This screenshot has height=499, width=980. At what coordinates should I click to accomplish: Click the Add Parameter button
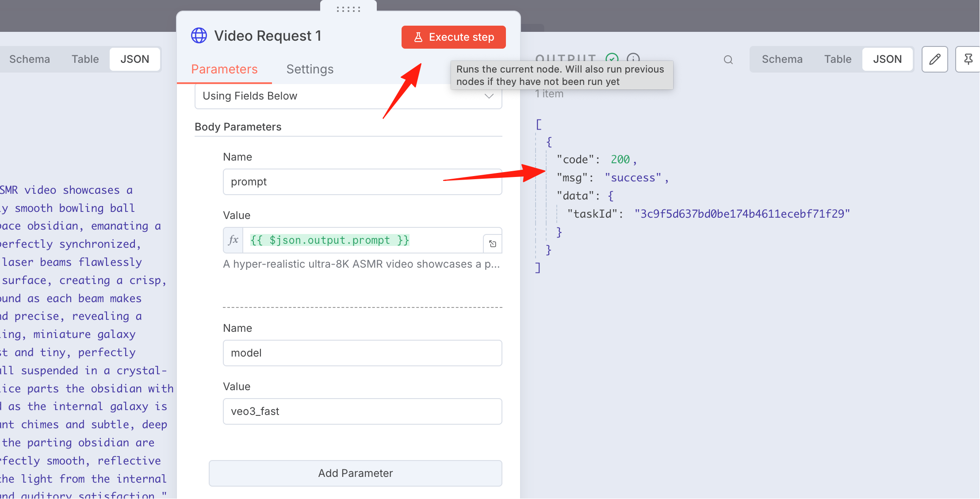tap(356, 473)
